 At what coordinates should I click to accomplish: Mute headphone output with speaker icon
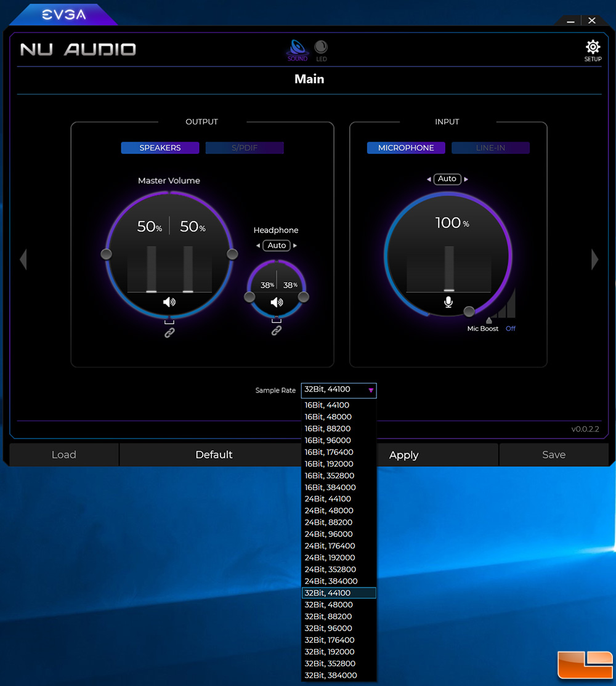(x=277, y=302)
